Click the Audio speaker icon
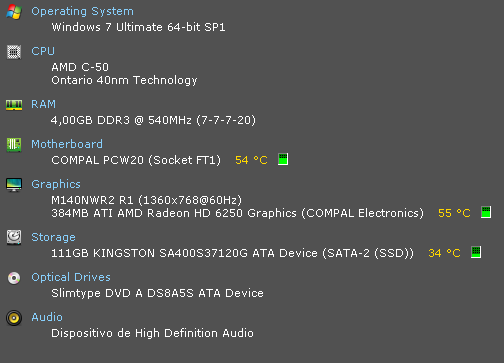This screenshot has width=504, height=363. [x=14, y=318]
